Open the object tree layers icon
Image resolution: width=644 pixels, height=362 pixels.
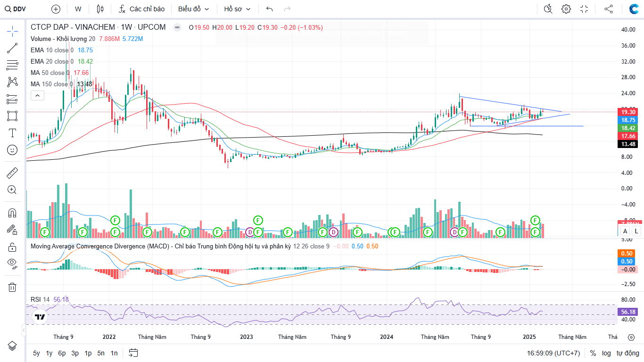12,346
